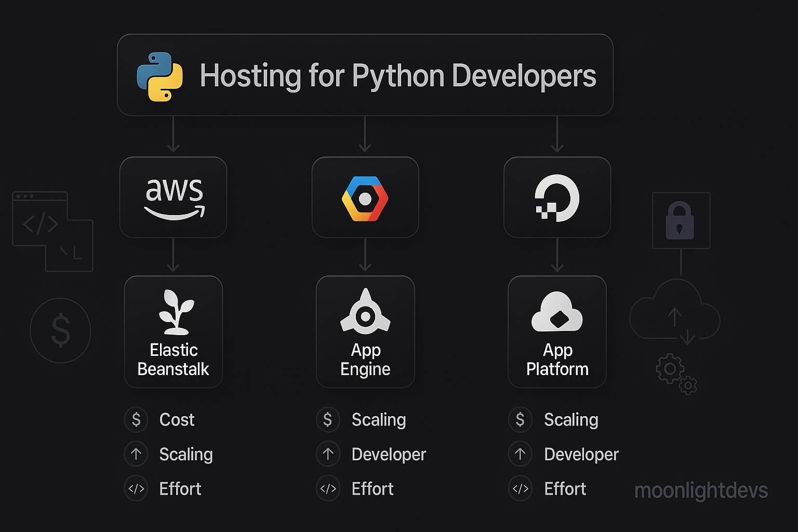Click the dollar icon under App Platform
Viewport: 798px width, 532px height.
[x=520, y=419]
